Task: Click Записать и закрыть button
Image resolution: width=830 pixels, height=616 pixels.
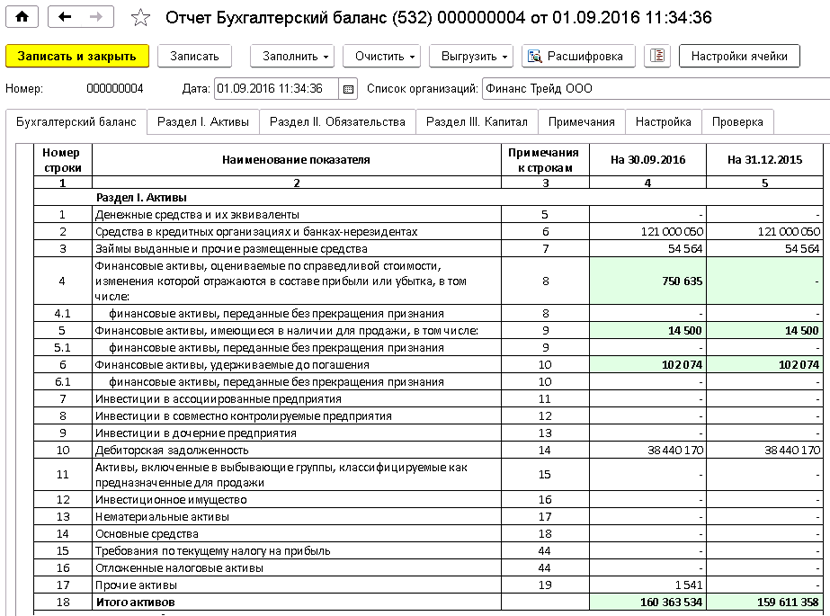Action: (77, 56)
